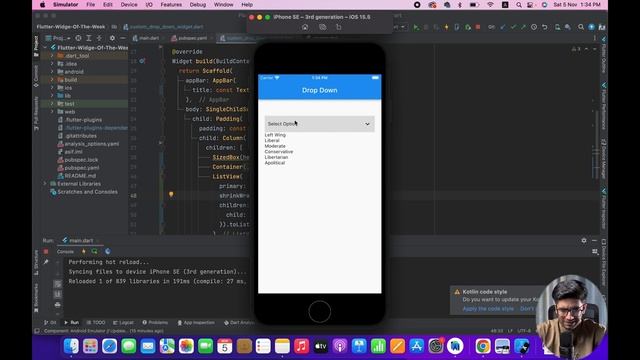Open the Debug menu in menu bar
The height and width of the screenshot is (360, 640).
pos(198,5)
